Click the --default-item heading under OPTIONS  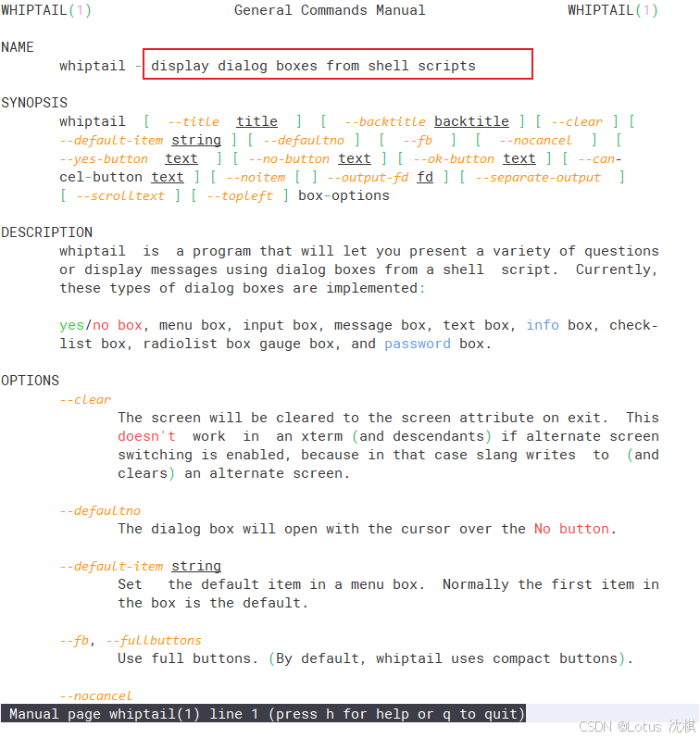(x=111, y=567)
